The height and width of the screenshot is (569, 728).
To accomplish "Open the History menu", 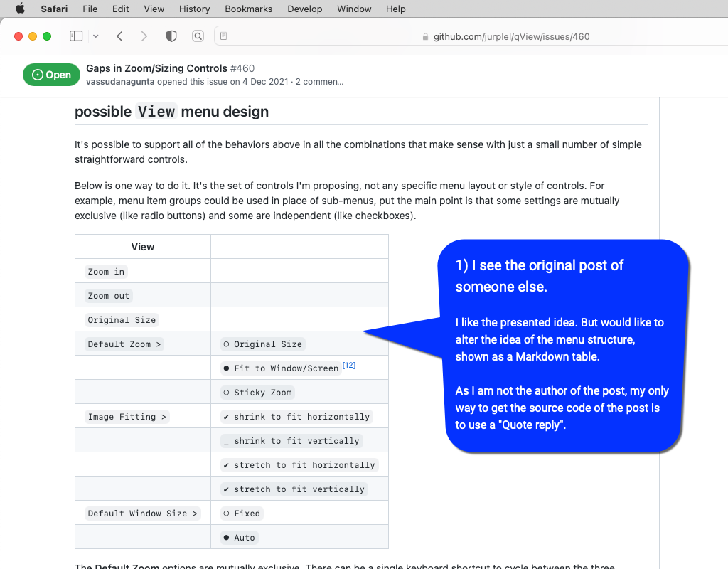I will click(x=194, y=9).
